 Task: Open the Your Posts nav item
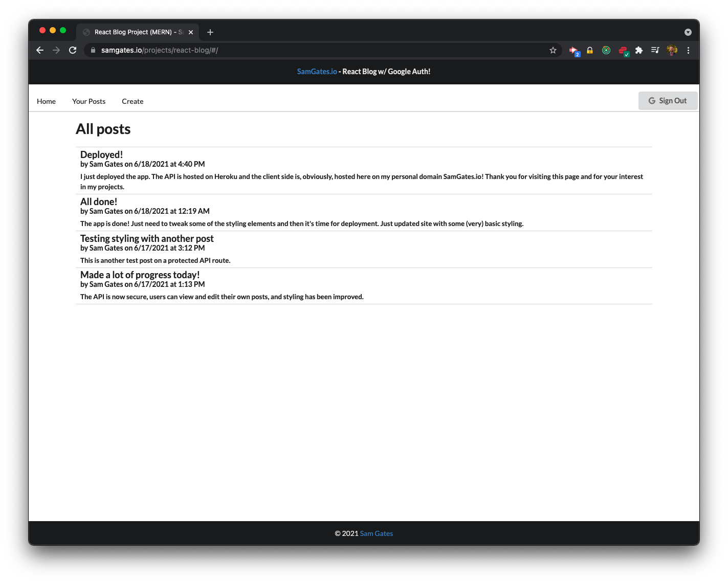89,101
